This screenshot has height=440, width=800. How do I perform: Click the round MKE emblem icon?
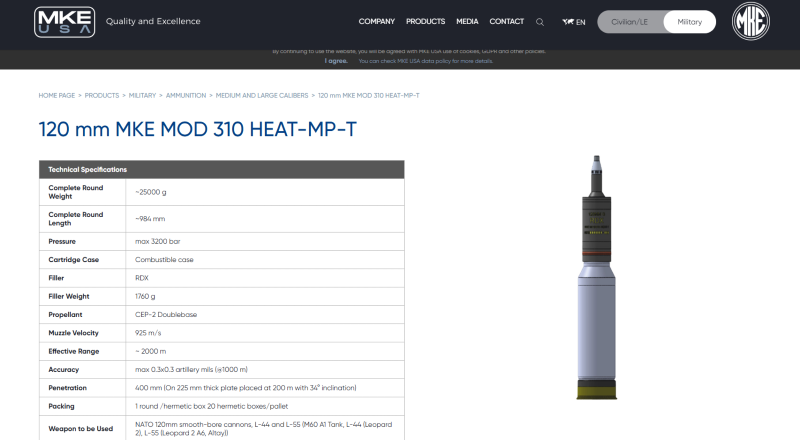click(x=751, y=21)
